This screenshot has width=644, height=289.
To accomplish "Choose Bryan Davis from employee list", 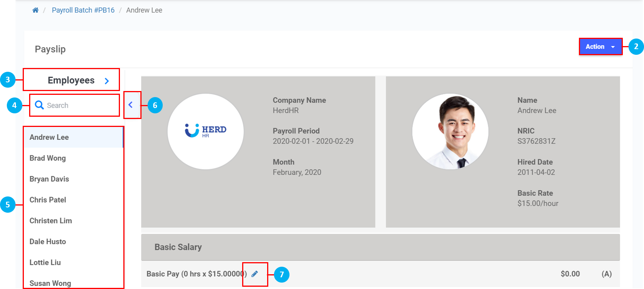I will pos(49,179).
